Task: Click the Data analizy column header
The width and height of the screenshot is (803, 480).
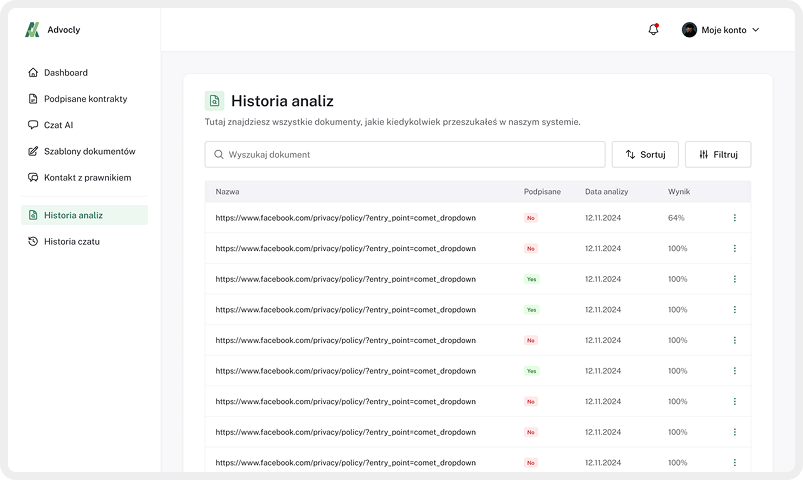Action: 607,192
